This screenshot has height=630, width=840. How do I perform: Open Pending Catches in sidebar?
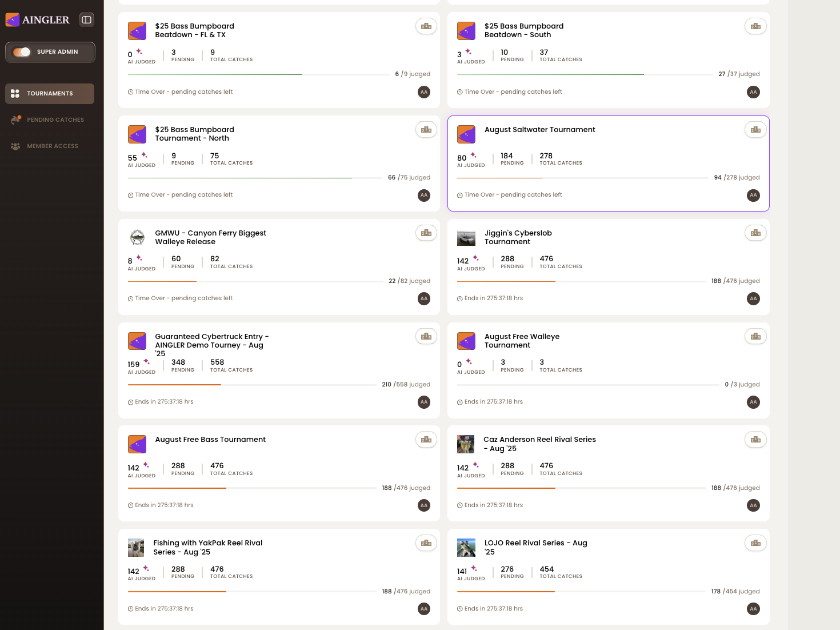coord(50,120)
